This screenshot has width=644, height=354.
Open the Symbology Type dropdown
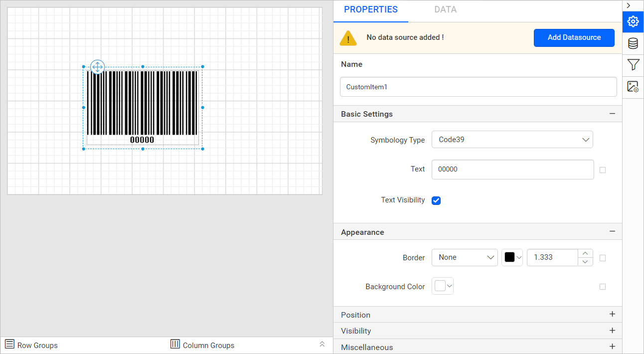click(x=512, y=140)
